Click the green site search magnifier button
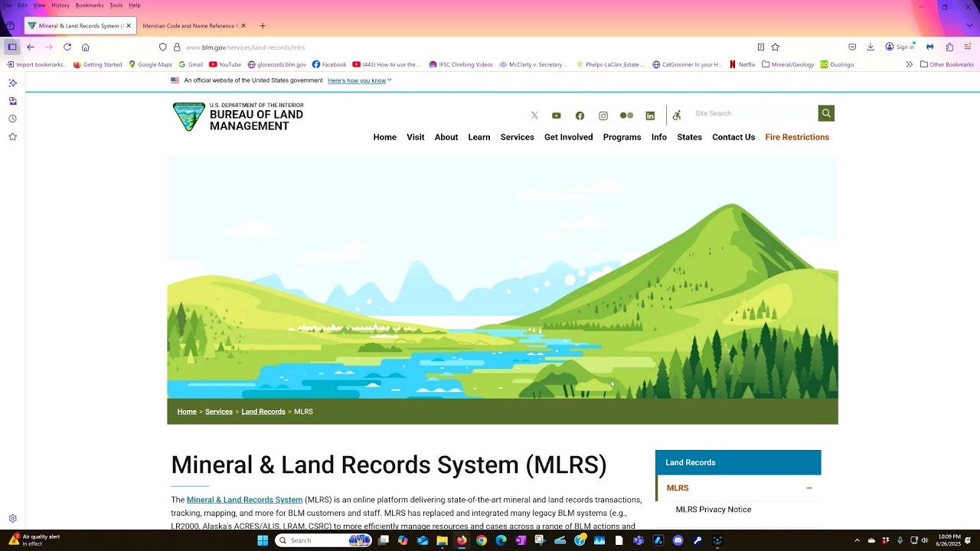 click(x=826, y=113)
